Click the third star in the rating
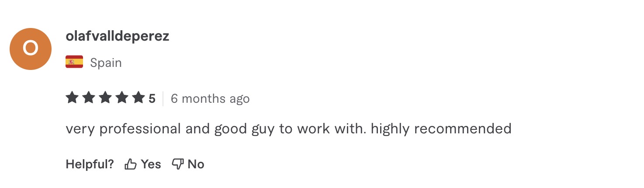Viewport: 644px width, 188px height. coord(105,98)
